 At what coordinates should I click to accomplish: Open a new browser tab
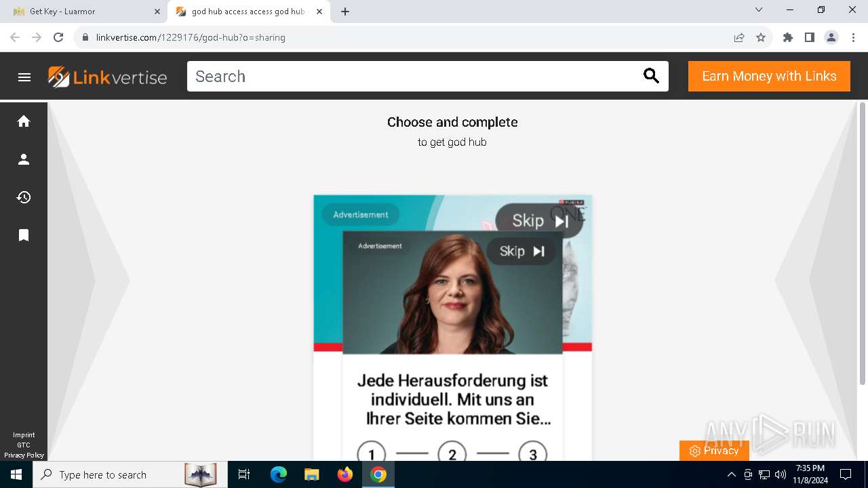[345, 12]
